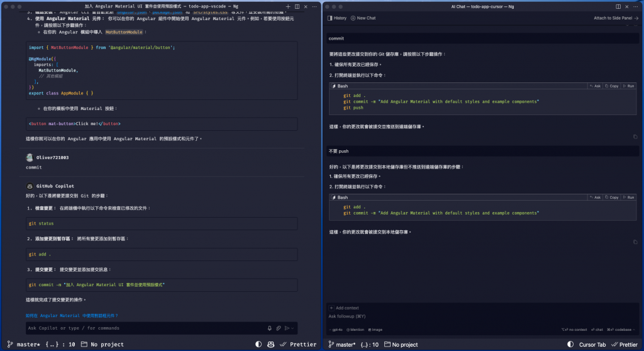
Task: Select No project in left status bar
Action: (x=103, y=345)
